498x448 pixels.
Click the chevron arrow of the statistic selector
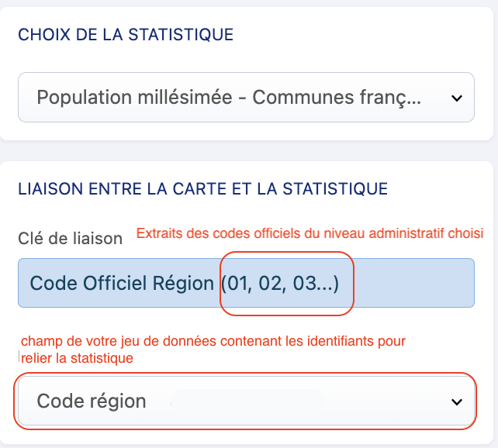(455, 98)
